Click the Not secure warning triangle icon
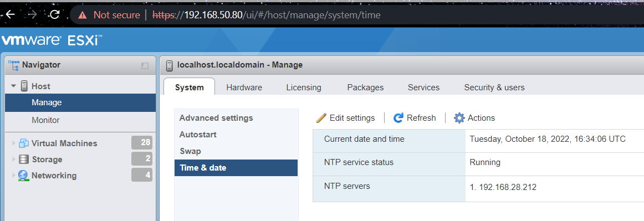 (83, 15)
